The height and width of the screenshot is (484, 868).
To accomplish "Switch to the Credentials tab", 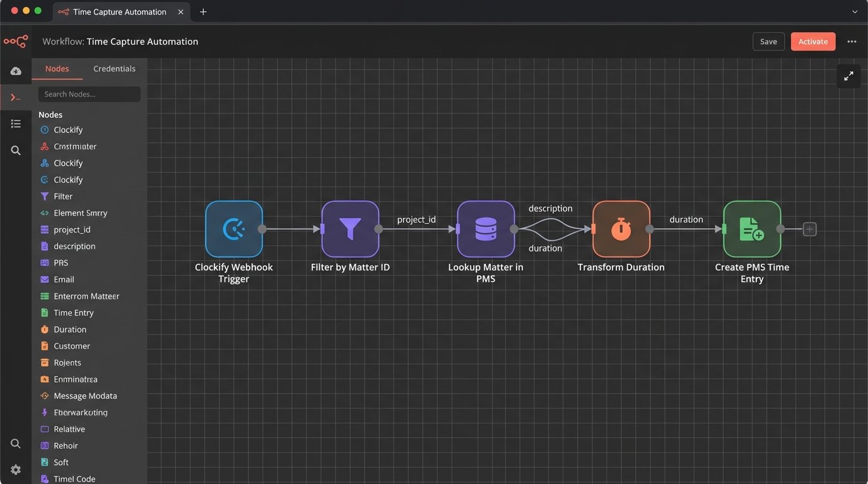I will pos(114,68).
